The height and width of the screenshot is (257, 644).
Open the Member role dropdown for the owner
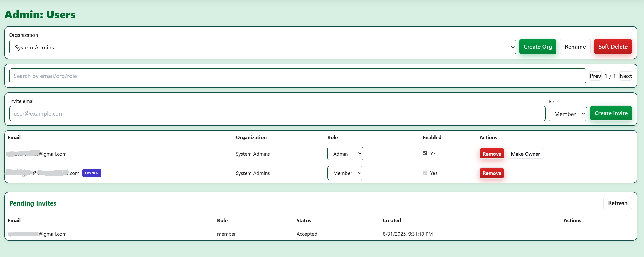tap(345, 173)
